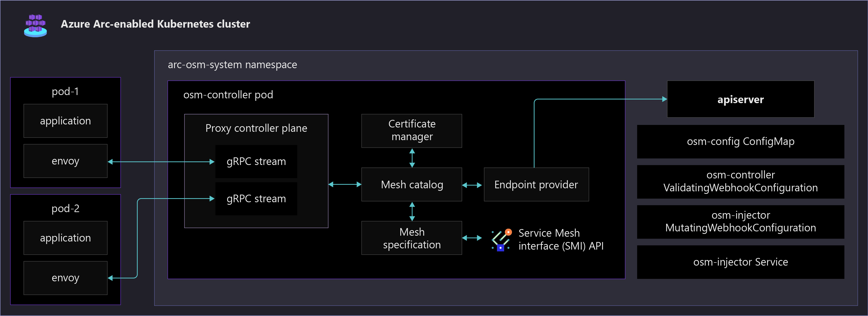This screenshot has width=868, height=316.
Task: Click the Mesh catalog box
Action: point(411,184)
